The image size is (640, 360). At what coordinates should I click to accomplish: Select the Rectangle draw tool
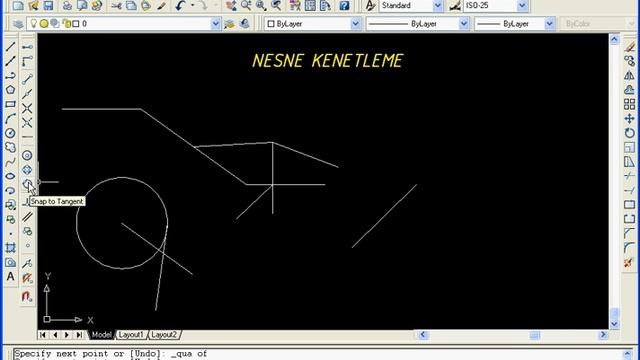[x=11, y=104]
